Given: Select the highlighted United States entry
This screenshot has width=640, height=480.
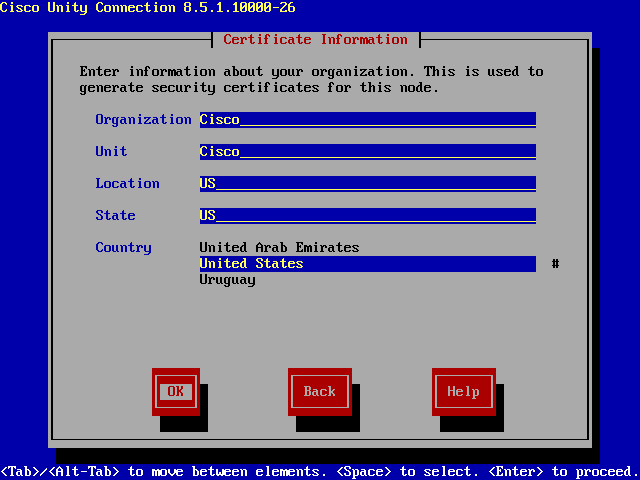Looking at the screenshot, I should 367,264.
